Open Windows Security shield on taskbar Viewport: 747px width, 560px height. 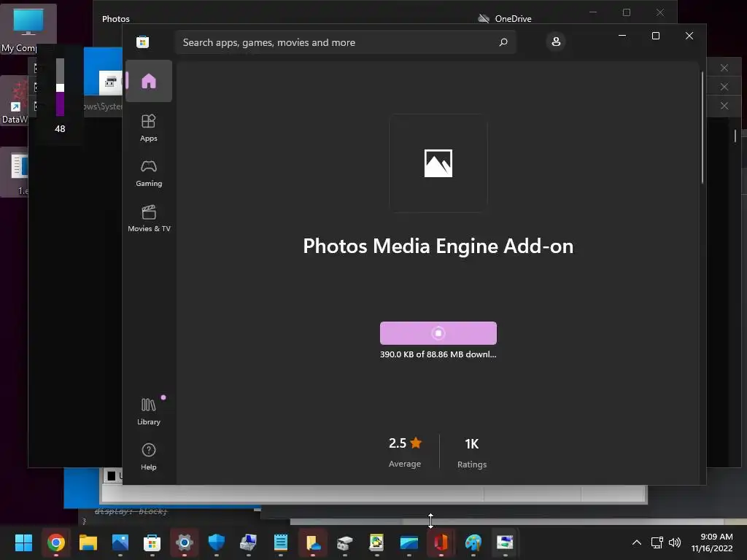tap(216, 542)
